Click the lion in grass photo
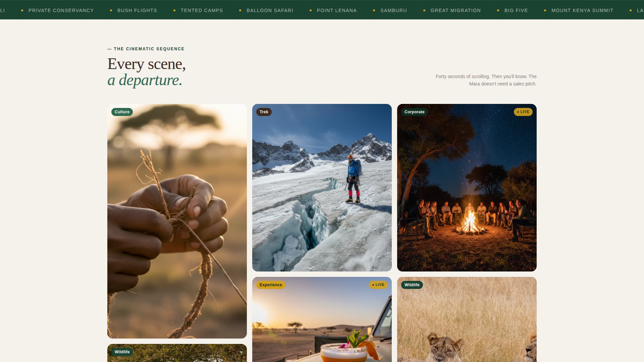The width and height of the screenshot is (644, 362). point(467,322)
